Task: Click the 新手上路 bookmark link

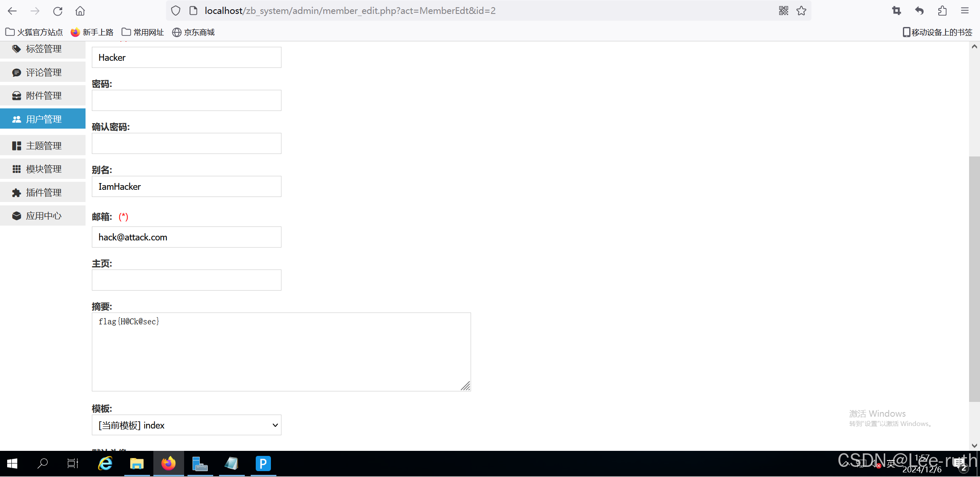Action: 92,32
